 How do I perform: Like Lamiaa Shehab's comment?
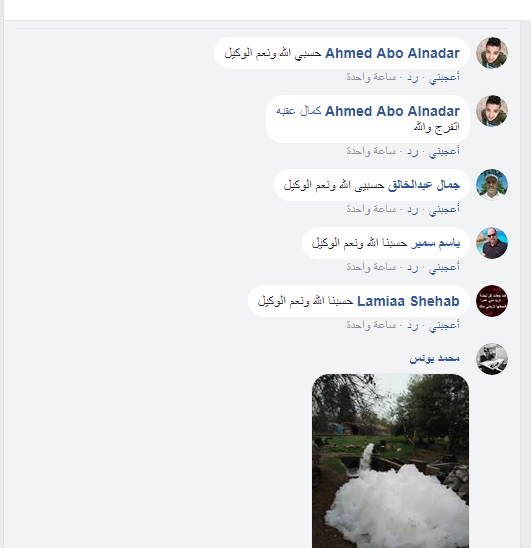[x=444, y=325]
